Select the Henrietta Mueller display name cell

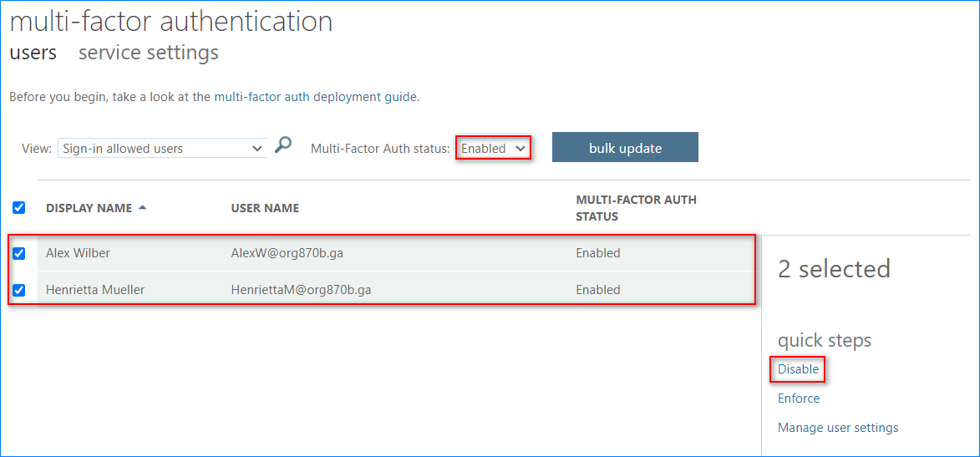(95, 290)
